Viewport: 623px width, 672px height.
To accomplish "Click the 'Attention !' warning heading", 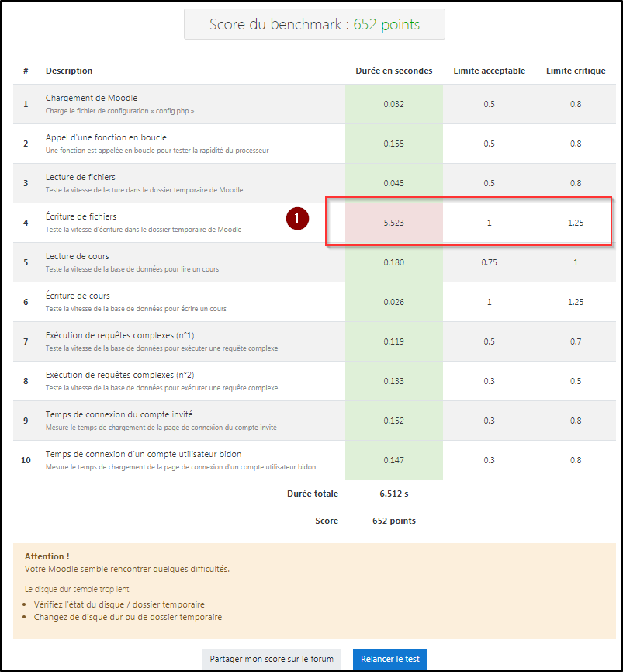I will point(47,556).
